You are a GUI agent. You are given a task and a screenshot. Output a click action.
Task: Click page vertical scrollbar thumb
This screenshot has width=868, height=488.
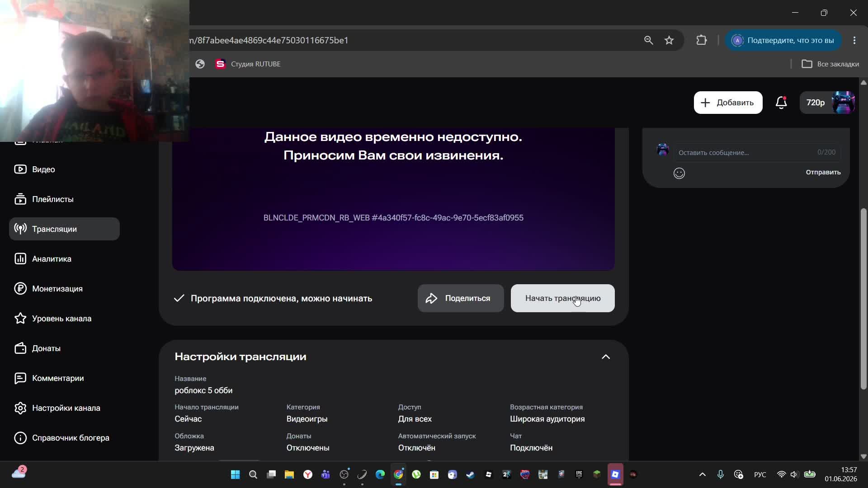(x=863, y=298)
